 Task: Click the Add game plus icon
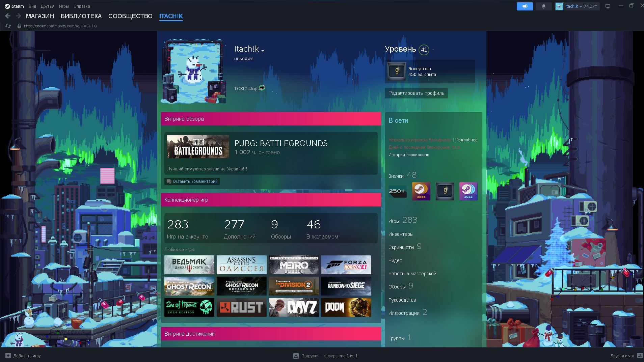[x=8, y=356]
